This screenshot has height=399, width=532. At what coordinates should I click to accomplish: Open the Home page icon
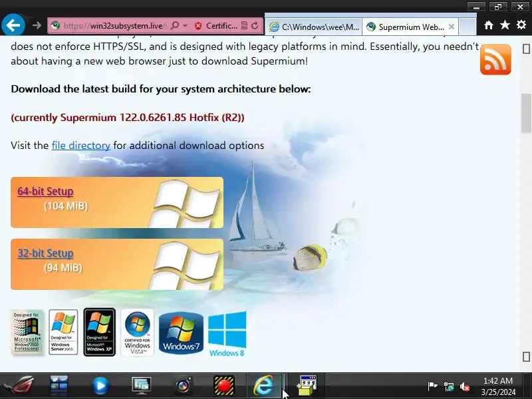pyautogui.click(x=489, y=25)
